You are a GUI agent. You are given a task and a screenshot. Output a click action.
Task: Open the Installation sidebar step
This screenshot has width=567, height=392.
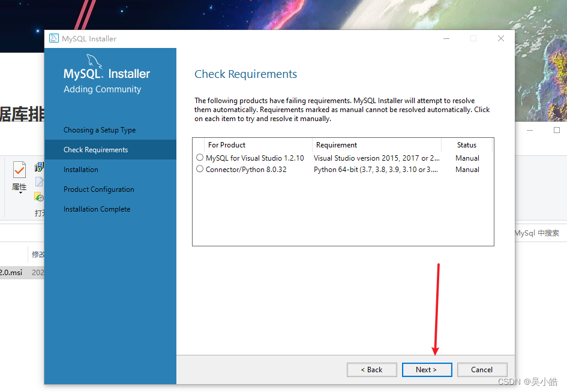(81, 170)
